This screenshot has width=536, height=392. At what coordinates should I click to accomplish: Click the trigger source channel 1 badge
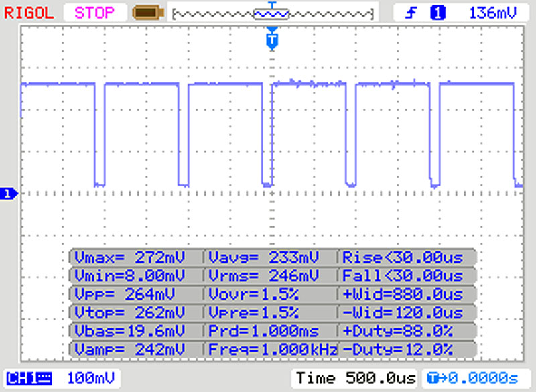pyautogui.click(x=438, y=13)
